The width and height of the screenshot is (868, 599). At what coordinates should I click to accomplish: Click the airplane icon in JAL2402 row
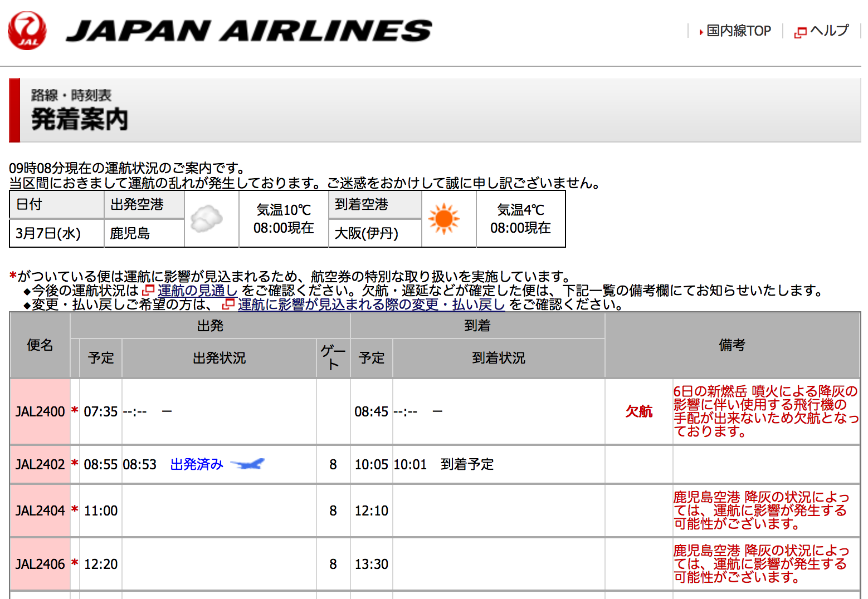[247, 464]
